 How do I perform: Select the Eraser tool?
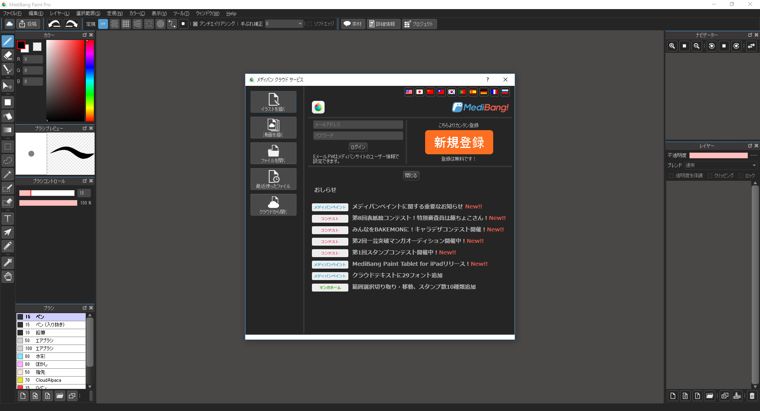pyautogui.click(x=7, y=56)
